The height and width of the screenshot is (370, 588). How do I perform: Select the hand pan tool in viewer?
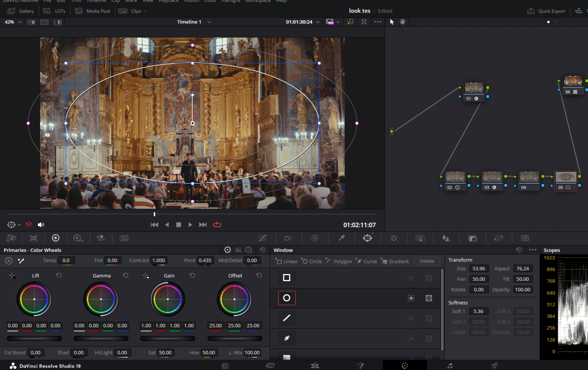[x=402, y=22]
